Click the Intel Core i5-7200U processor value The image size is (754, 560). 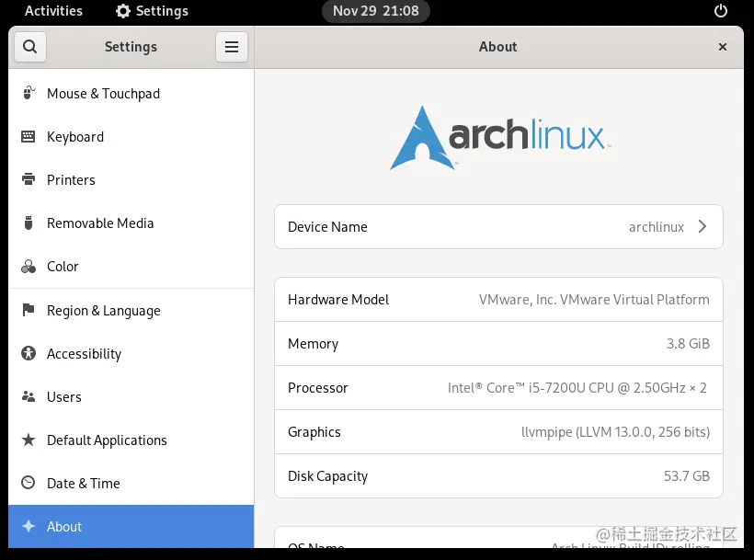577,388
